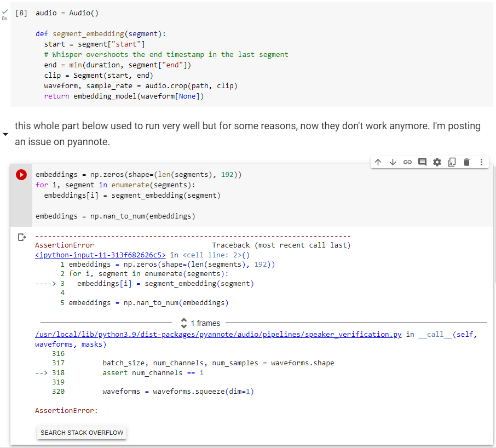Collapse the markdown commentary section

click(5, 133)
